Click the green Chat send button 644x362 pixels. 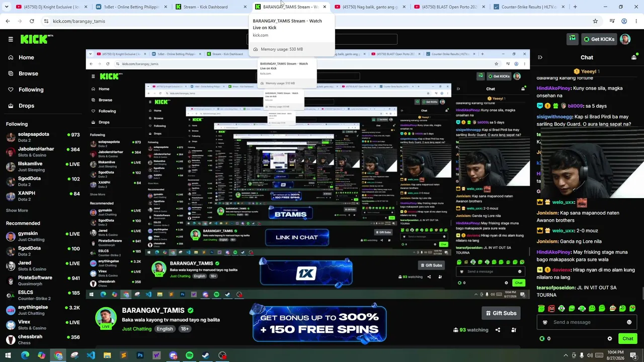[628, 338]
